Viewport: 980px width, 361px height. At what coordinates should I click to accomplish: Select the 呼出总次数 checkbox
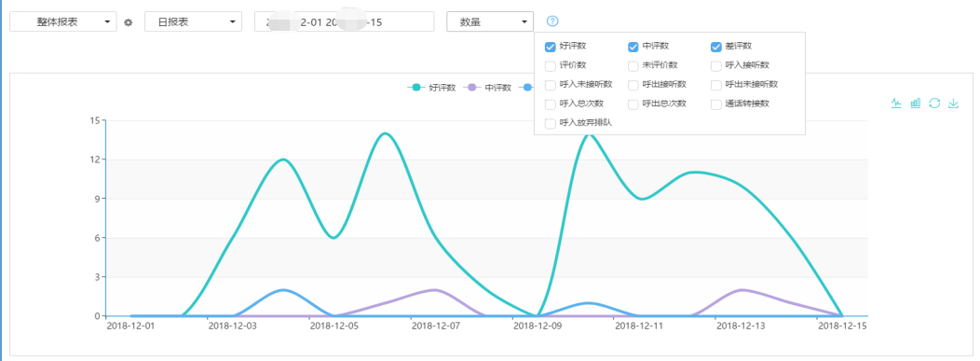[x=633, y=104]
